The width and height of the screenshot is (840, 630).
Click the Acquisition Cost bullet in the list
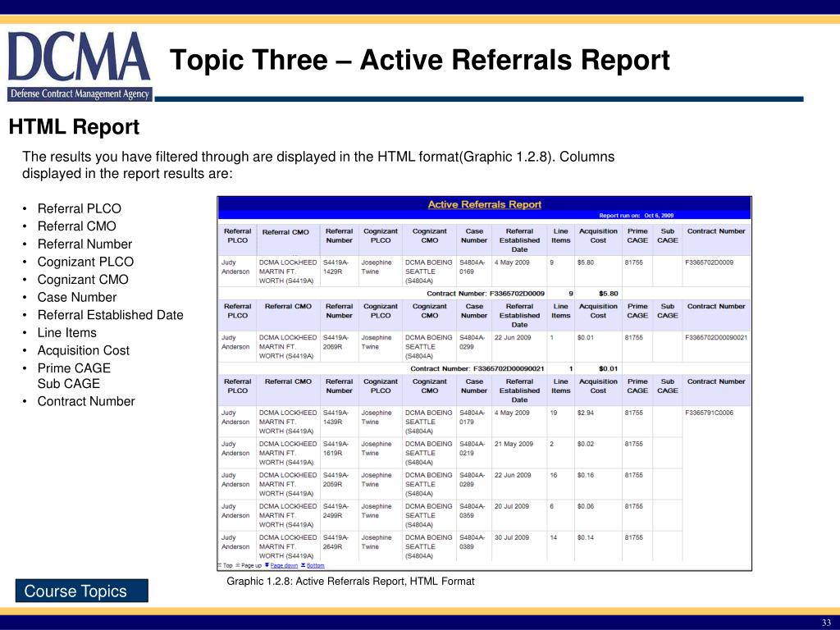[83, 349]
